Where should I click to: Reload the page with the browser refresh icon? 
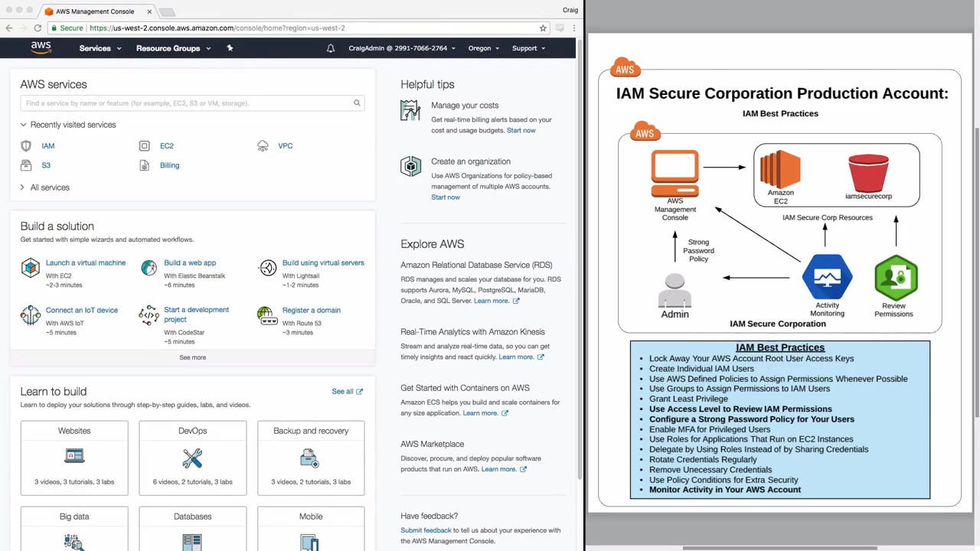coord(38,28)
